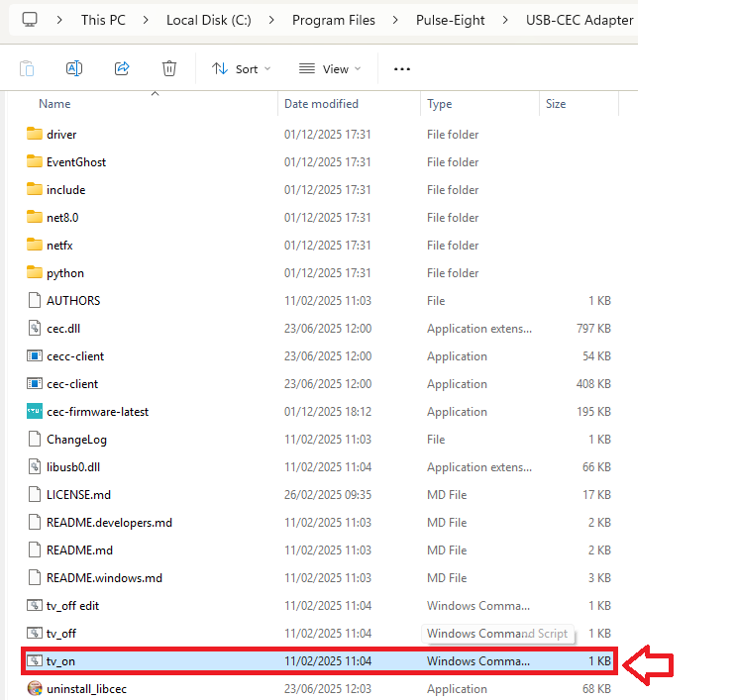Open the See more options menu

(x=402, y=69)
